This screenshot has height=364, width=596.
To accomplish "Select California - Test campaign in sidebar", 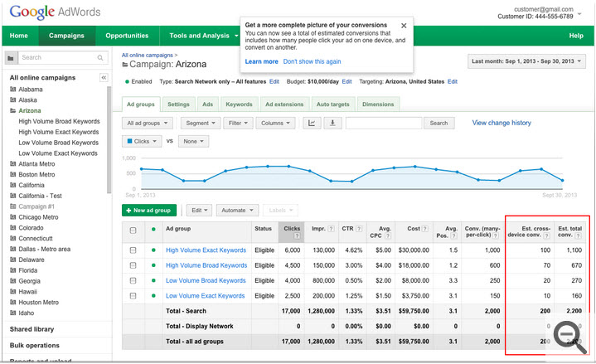I will 40,196.
